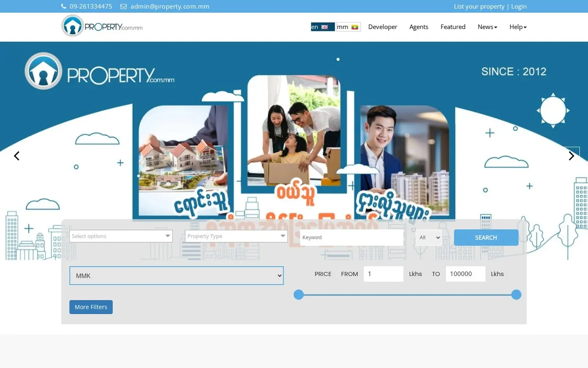588x368 pixels.
Task: Expand the Help menu
Action: [518, 27]
